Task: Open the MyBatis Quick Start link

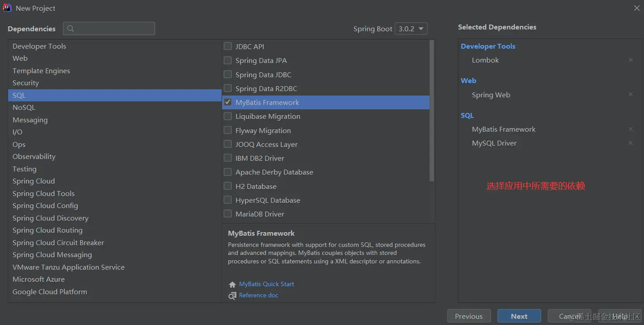Action: click(x=266, y=284)
